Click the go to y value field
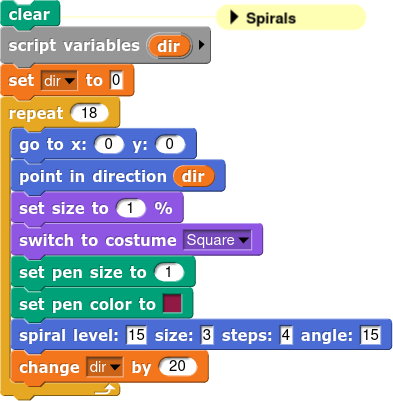 (x=170, y=144)
